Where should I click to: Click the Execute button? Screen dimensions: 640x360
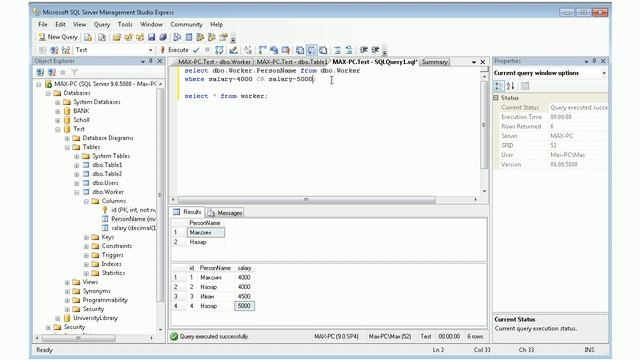pyautogui.click(x=174, y=50)
